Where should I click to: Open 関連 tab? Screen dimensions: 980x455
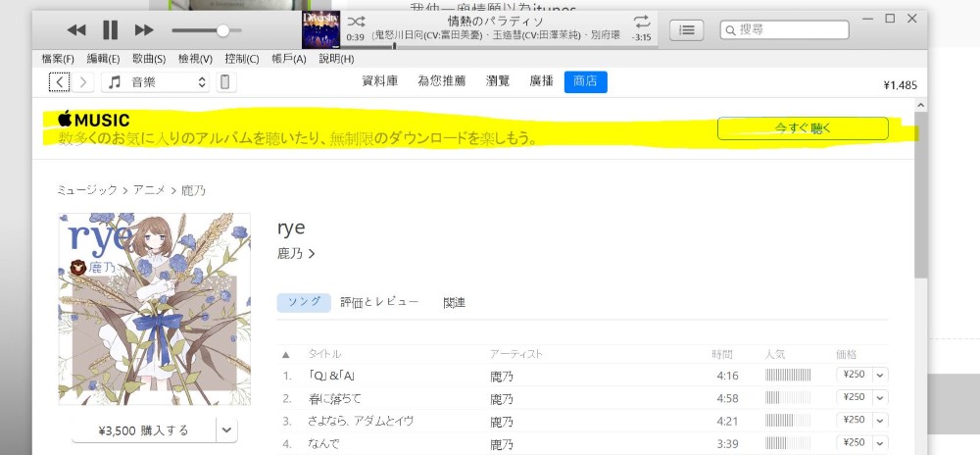pyautogui.click(x=455, y=302)
